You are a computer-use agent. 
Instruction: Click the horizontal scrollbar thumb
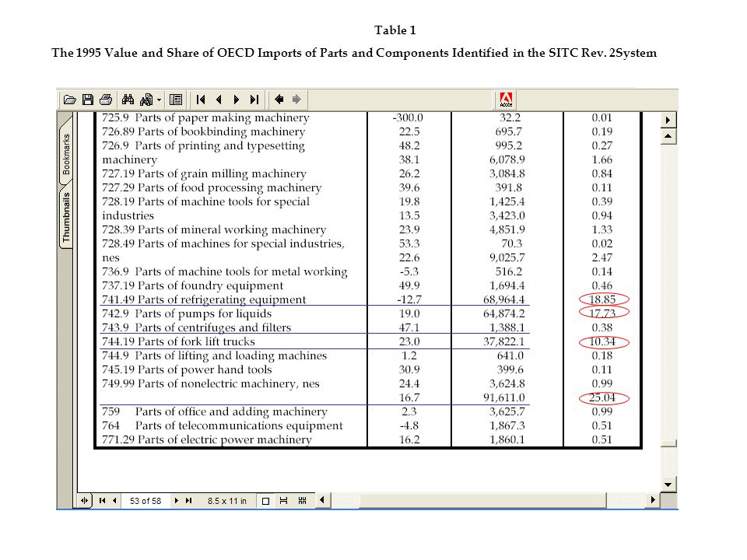[482, 500]
